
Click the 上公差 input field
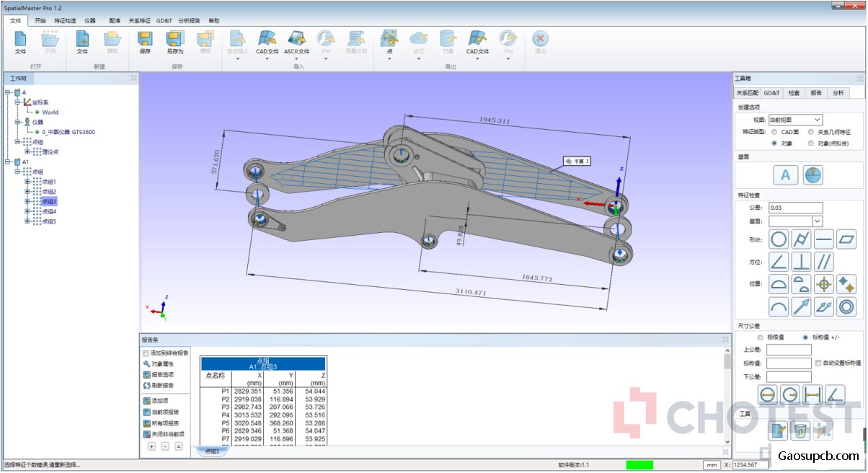click(x=789, y=350)
